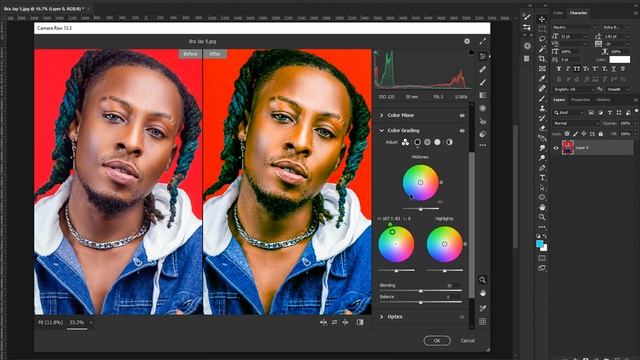Toggle Color Mixer panel visibility eye

coord(462,116)
